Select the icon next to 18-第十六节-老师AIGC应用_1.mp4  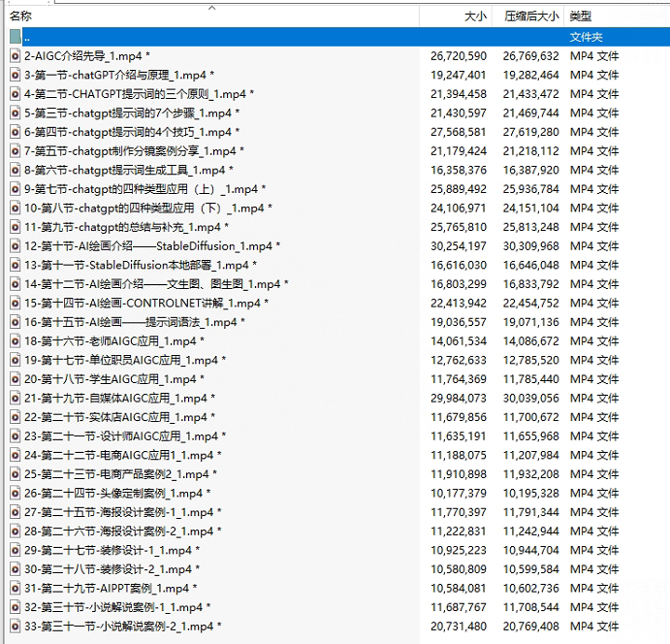(15, 340)
